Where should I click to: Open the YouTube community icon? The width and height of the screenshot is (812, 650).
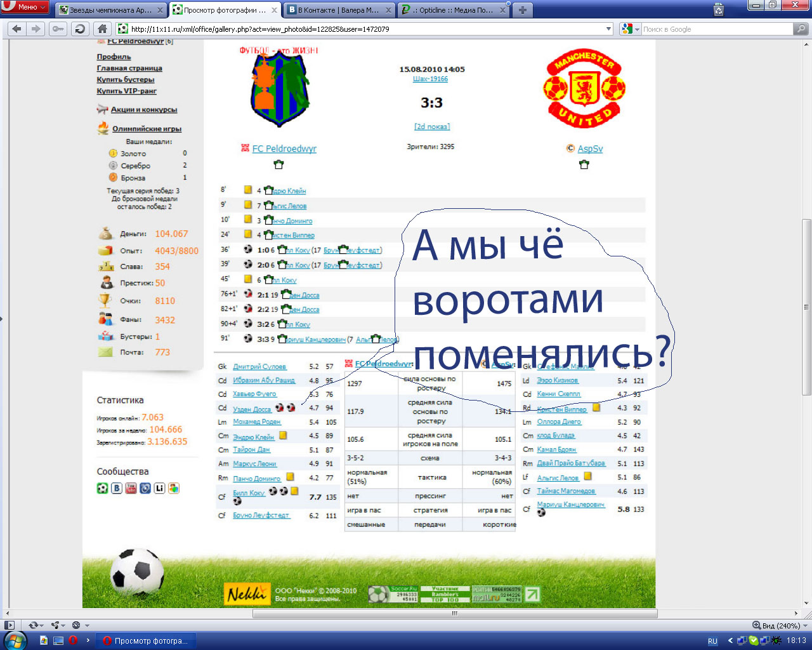(131, 488)
